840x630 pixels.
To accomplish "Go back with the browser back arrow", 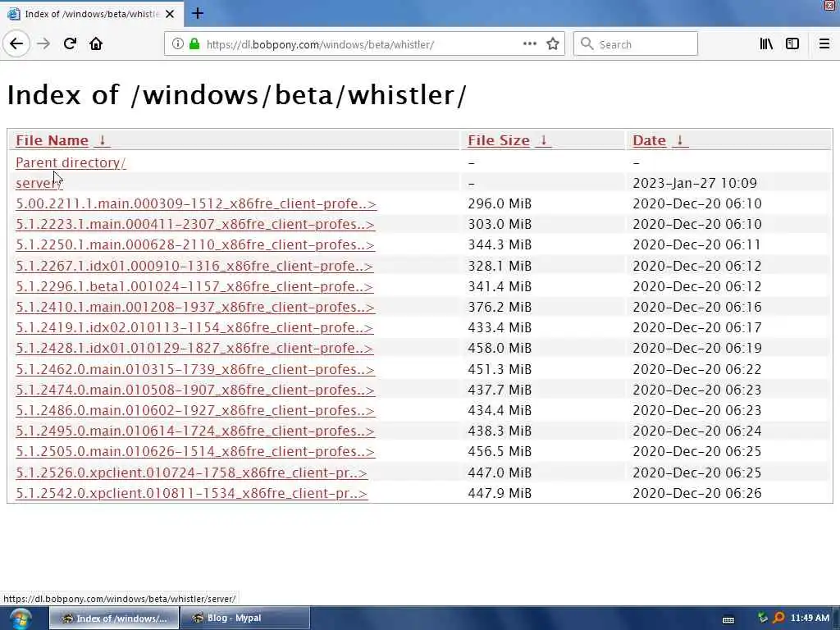I will (16, 43).
